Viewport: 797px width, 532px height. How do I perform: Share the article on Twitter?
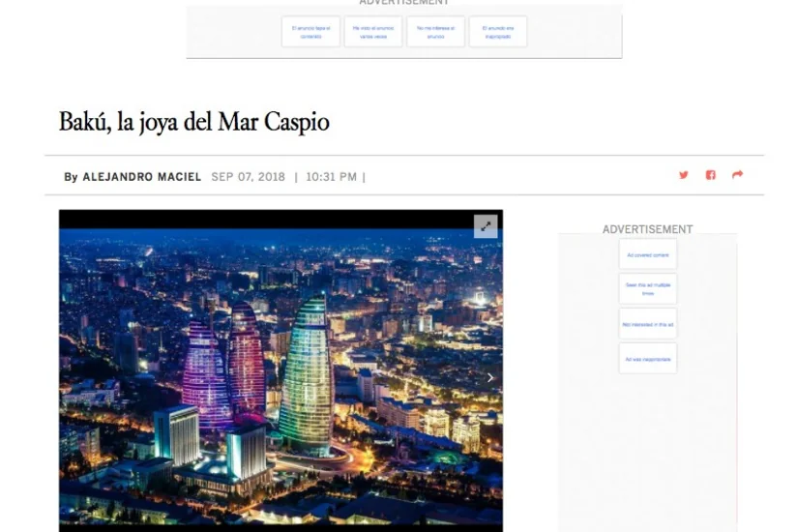(x=684, y=175)
